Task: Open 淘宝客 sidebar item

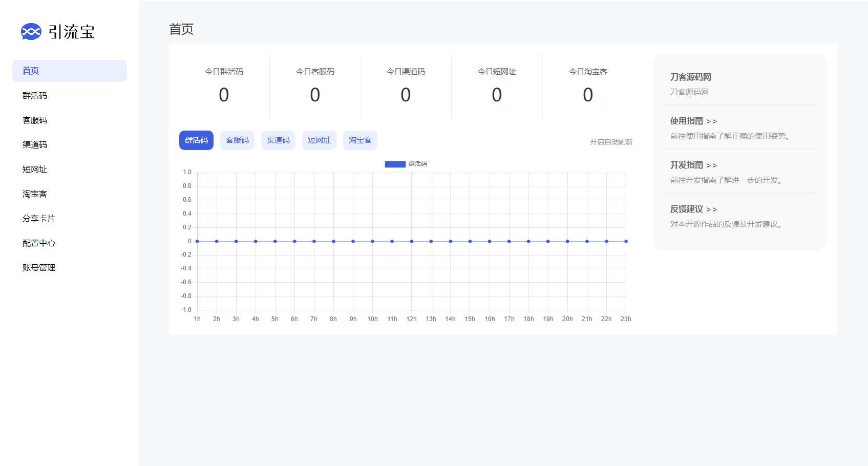Action: coord(35,194)
